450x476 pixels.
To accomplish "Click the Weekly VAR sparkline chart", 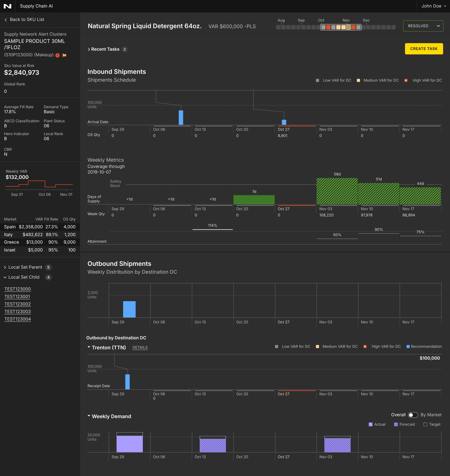I will pos(39,184).
